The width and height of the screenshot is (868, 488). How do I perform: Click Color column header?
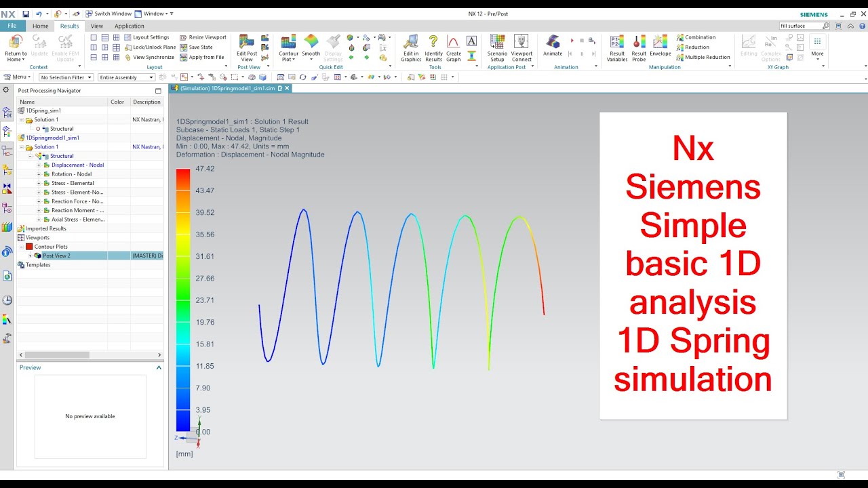coord(119,102)
